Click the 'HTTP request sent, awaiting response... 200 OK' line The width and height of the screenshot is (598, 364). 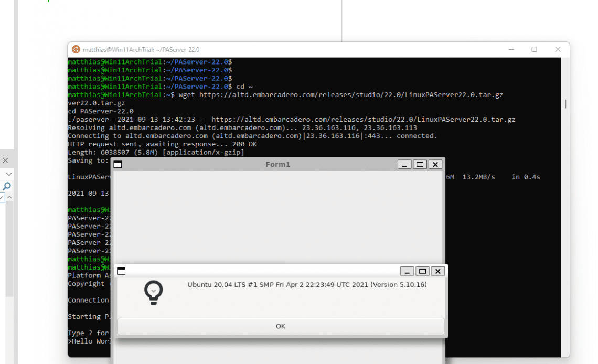pos(162,144)
